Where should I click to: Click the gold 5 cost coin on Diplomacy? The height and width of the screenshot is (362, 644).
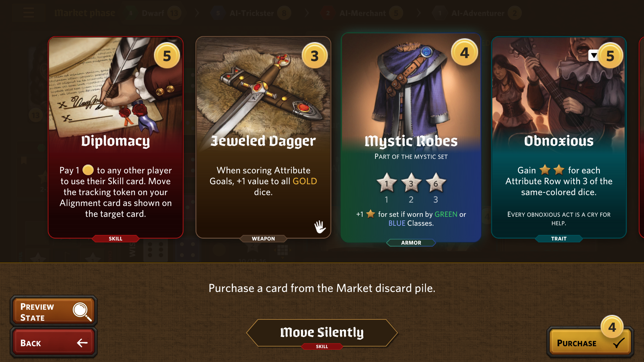tap(167, 56)
